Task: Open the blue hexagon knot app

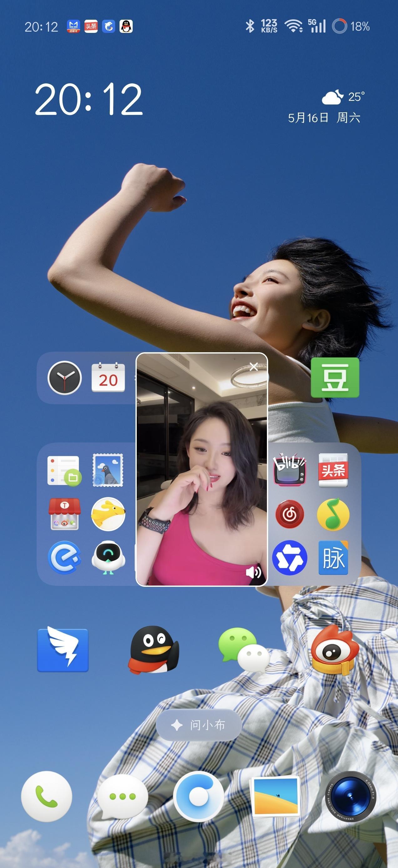Action: (x=289, y=558)
